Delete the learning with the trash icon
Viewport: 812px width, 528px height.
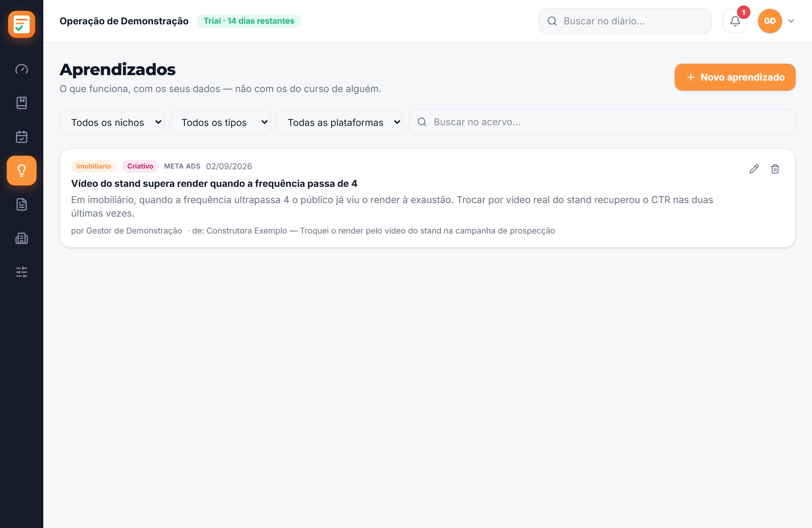pos(775,169)
